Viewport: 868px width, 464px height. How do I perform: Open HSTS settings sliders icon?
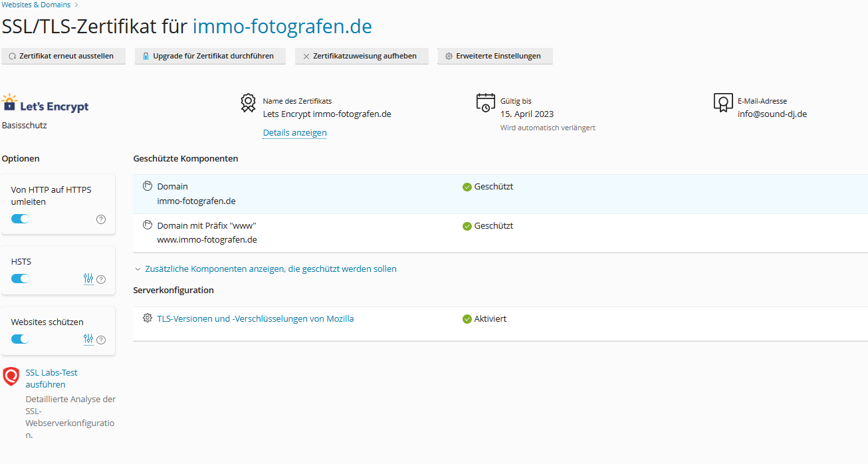pos(88,279)
